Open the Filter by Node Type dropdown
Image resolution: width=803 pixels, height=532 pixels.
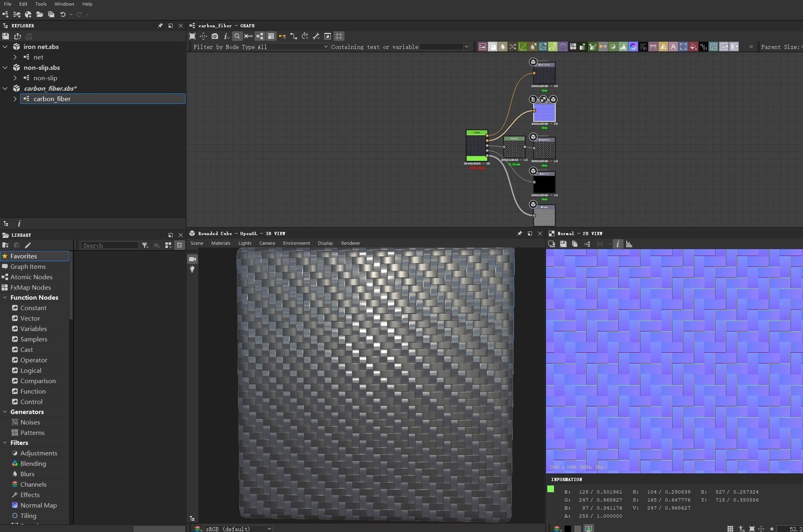coord(292,47)
